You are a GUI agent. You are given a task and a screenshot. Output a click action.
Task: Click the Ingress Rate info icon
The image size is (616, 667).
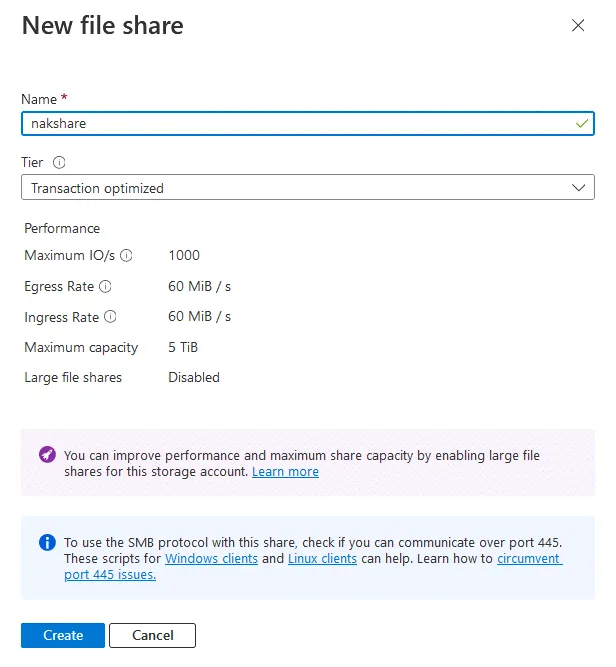point(110,317)
